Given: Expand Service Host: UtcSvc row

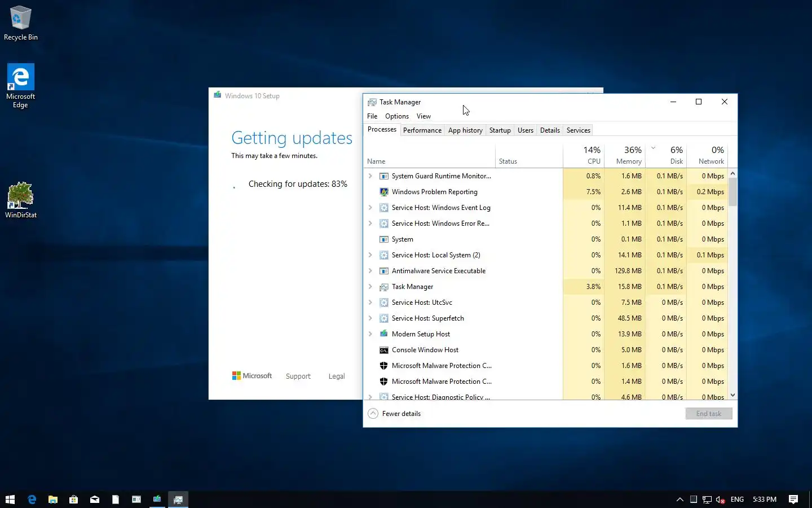Looking at the screenshot, I should coord(370,303).
